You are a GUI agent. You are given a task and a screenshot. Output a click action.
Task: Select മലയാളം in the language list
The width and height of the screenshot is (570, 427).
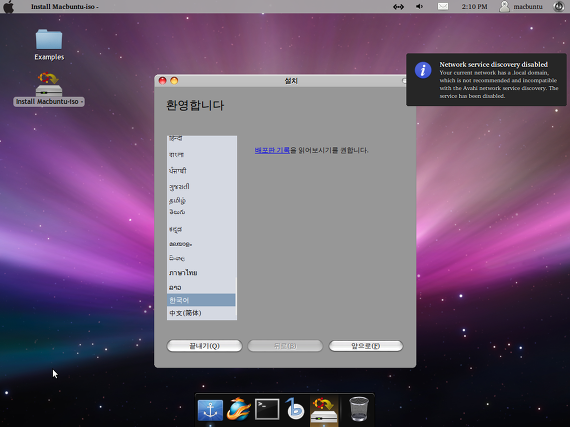[201, 244]
